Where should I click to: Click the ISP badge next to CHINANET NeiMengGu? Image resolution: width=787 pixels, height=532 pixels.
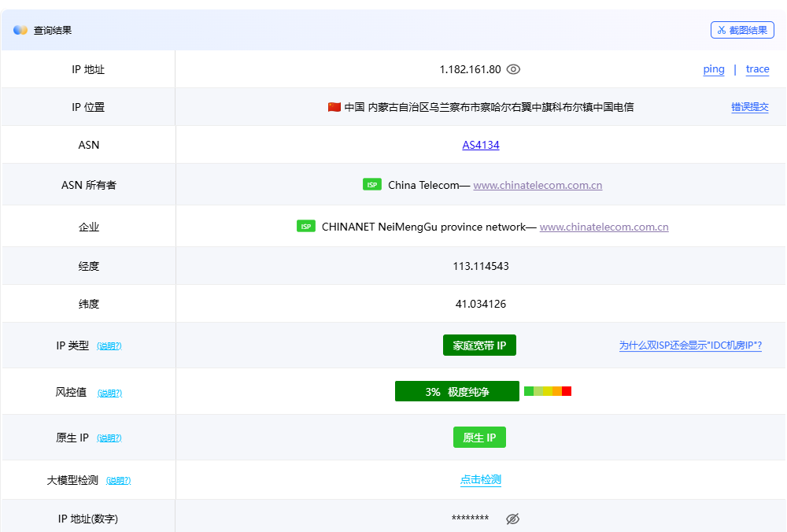(x=306, y=227)
